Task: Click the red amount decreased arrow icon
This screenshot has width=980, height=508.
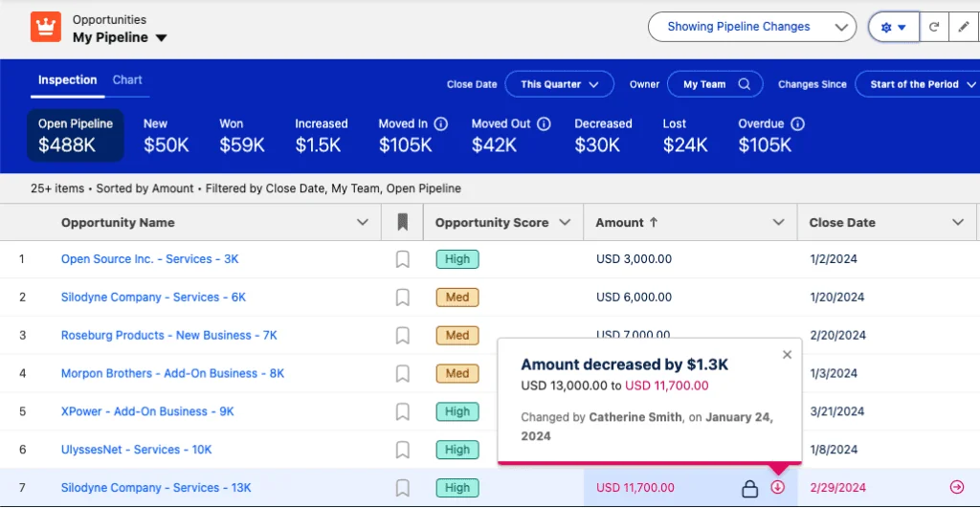Action: (777, 487)
